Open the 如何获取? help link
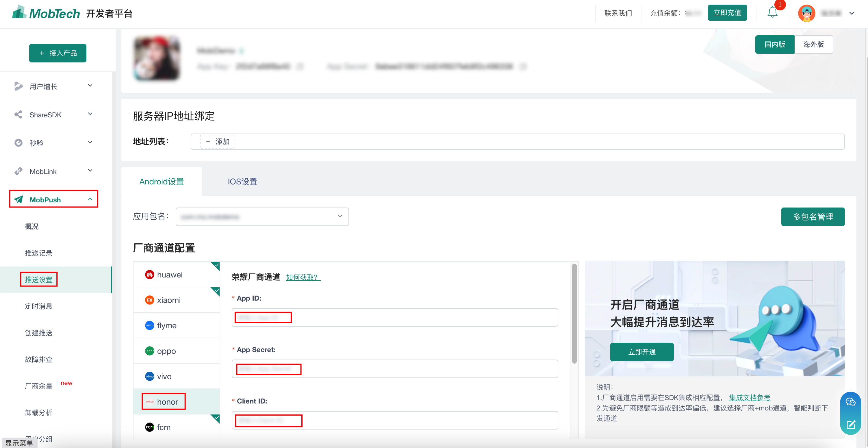868x448 pixels. [x=302, y=277]
